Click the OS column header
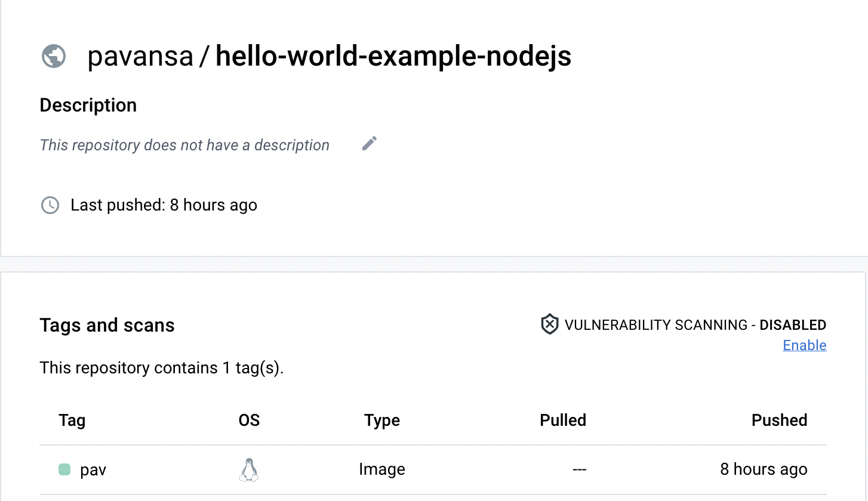 249,420
